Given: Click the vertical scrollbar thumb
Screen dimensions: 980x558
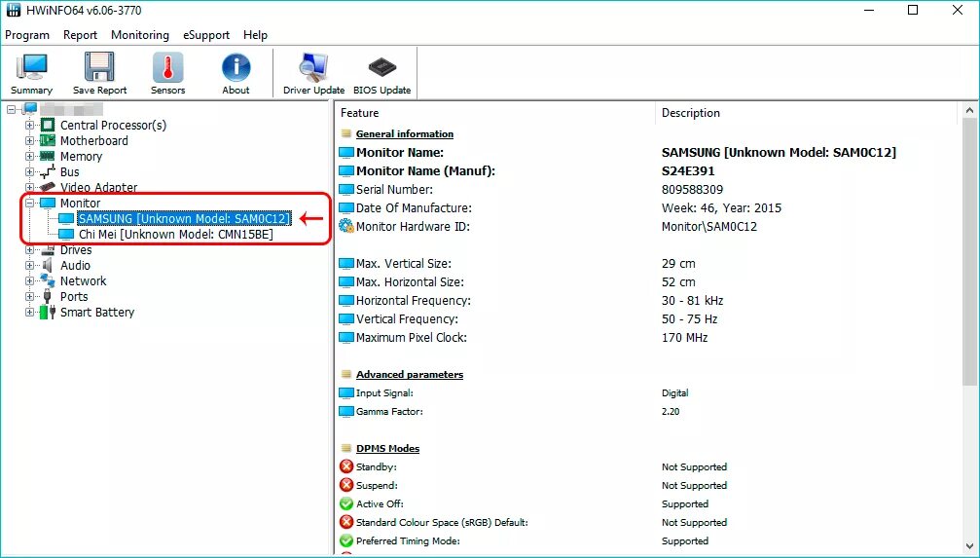Looking at the screenshot, I should [x=969, y=250].
